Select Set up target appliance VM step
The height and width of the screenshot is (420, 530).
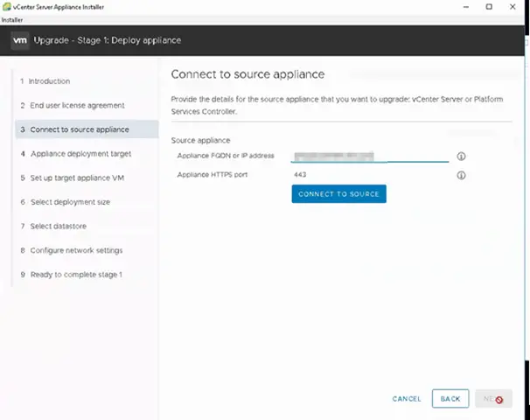click(73, 178)
